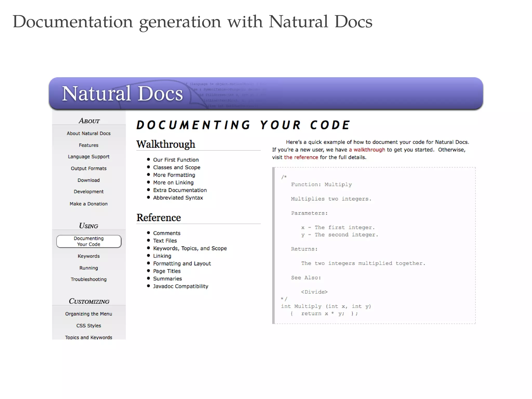Open the Keywords sidebar item
This screenshot has height=399, width=532.
tap(89, 256)
